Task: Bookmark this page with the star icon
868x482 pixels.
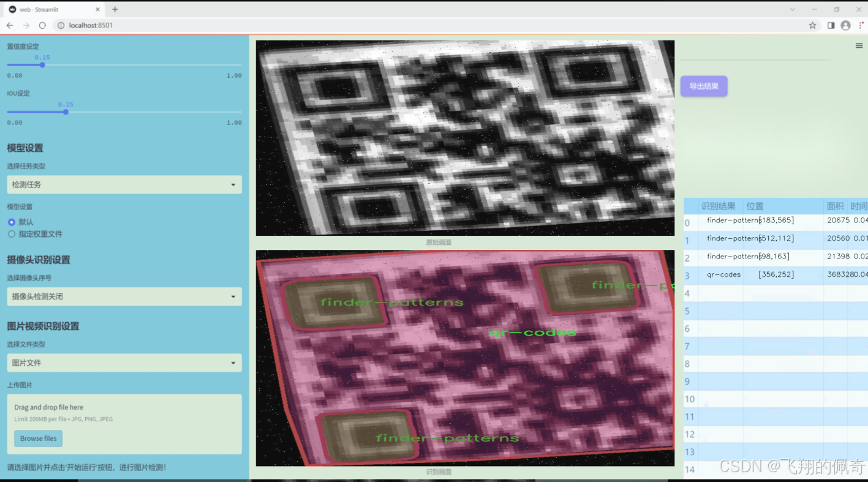Action: [x=812, y=25]
